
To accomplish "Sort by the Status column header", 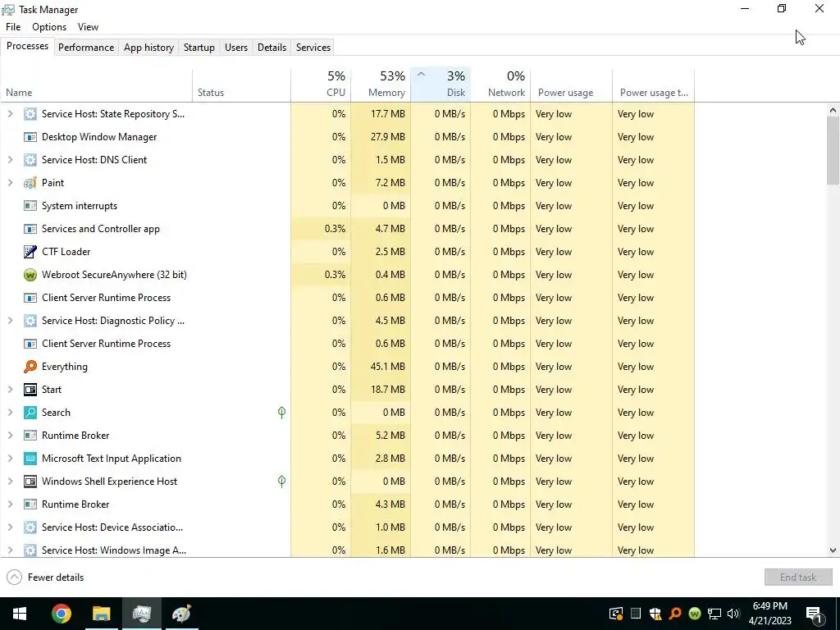I will 241,85.
